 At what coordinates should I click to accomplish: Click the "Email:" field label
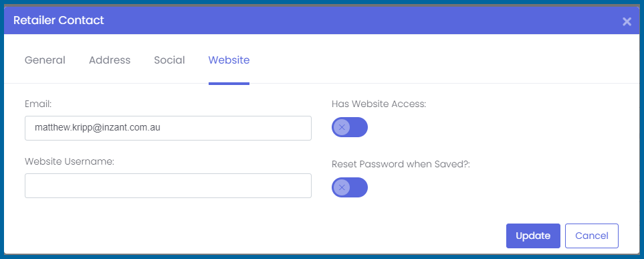pyautogui.click(x=38, y=104)
